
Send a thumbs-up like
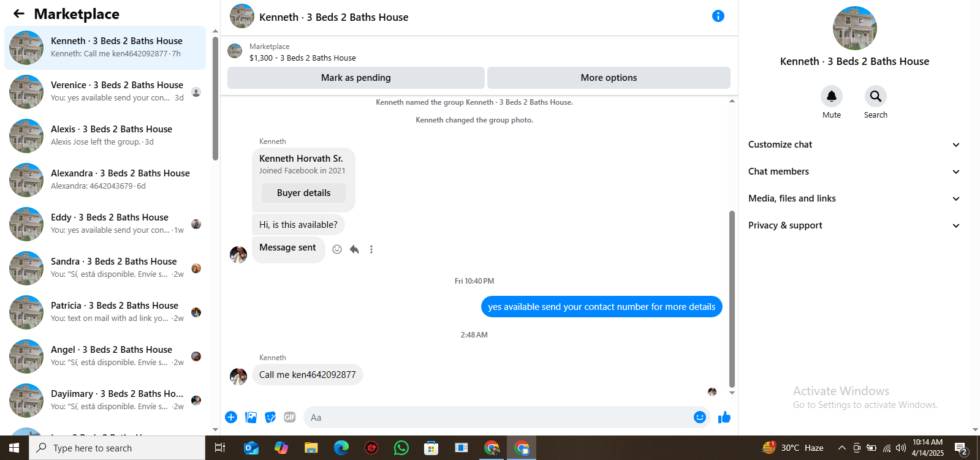[724, 417]
